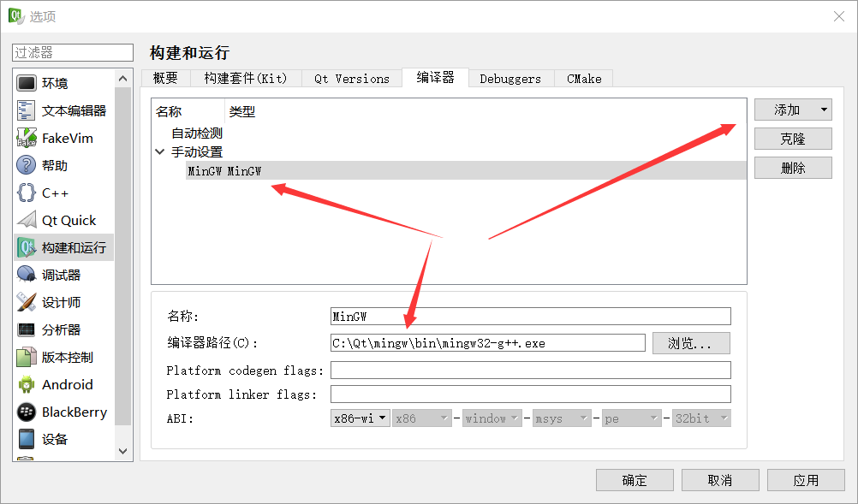Image resolution: width=858 pixels, height=504 pixels.
Task: Open the x86-wi ABI combo box
Action: coord(360,418)
